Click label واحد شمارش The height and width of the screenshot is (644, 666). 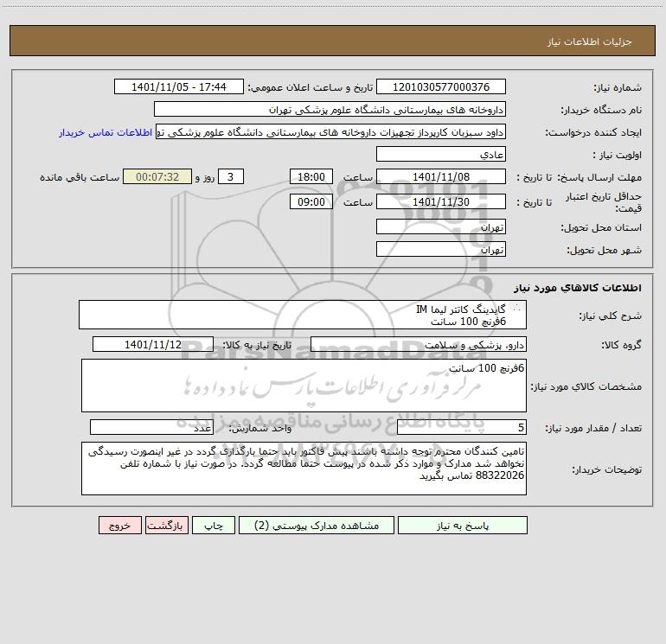pyautogui.click(x=260, y=429)
